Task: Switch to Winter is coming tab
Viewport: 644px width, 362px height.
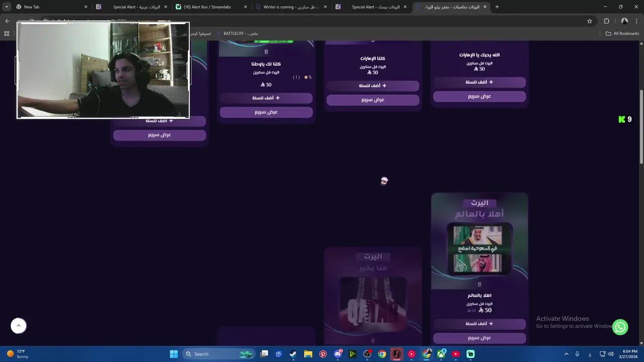Action: tap(291, 7)
